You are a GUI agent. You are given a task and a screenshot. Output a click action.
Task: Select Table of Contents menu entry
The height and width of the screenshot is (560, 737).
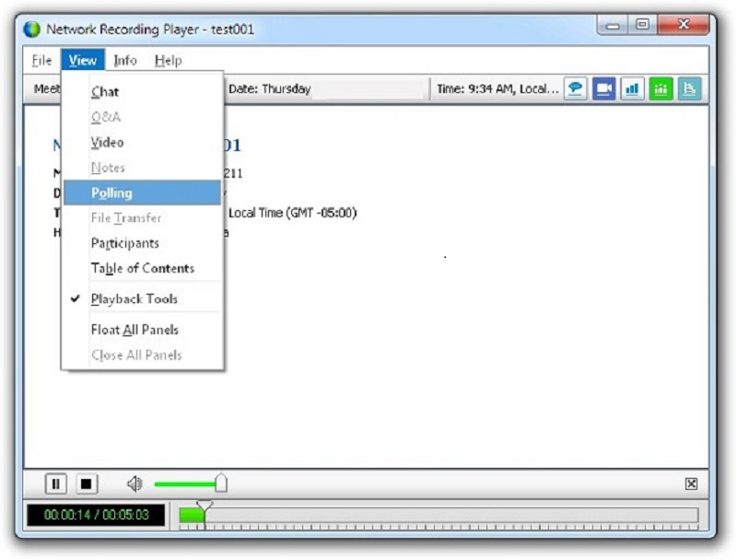click(141, 268)
